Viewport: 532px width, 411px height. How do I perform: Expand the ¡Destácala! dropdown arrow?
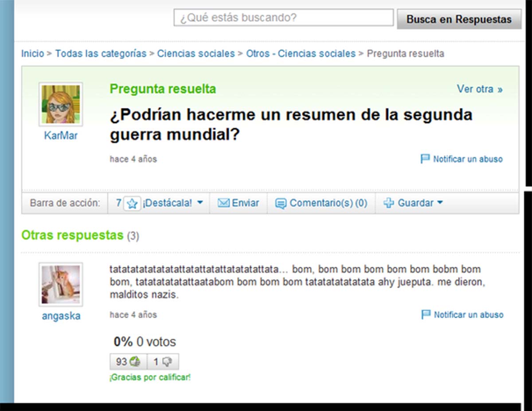point(199,203)
